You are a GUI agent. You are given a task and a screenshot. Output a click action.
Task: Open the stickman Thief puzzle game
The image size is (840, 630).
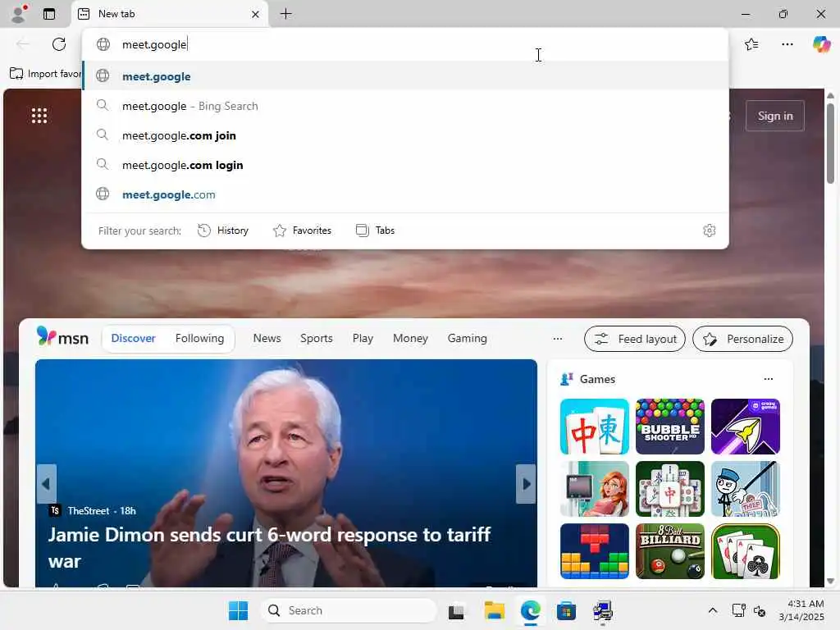point(745,489)
